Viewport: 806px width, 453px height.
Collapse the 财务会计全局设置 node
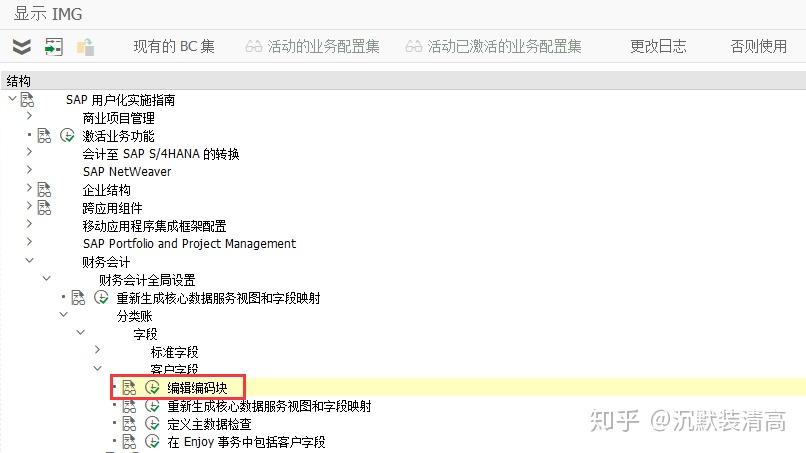coord(46,279)
